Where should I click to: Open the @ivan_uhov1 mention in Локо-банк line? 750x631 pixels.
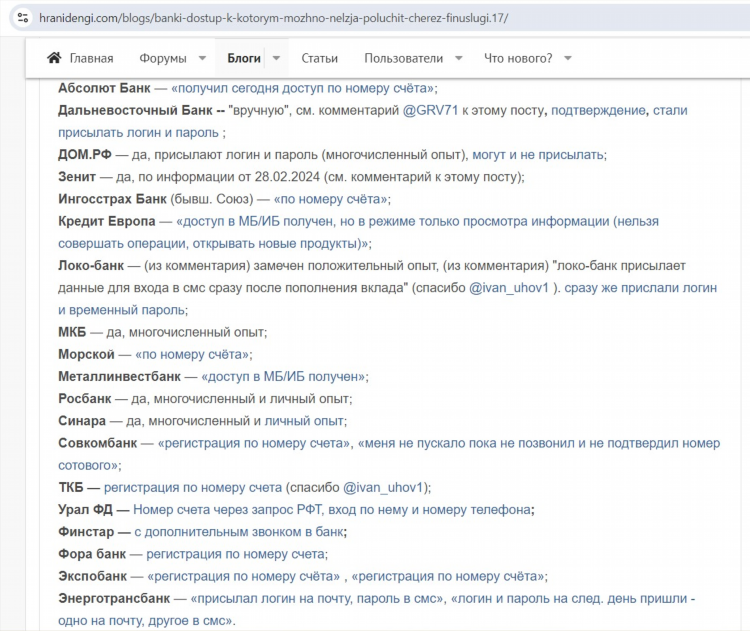pos(508,288)
